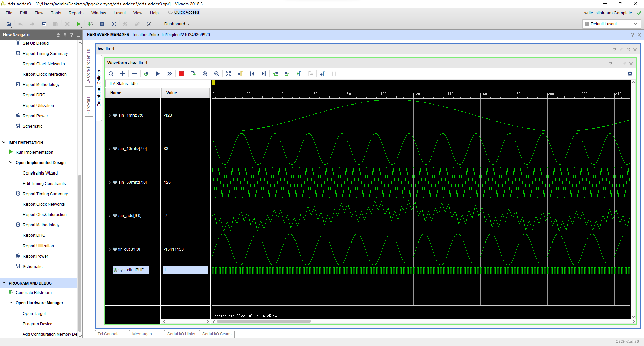Run trigger for this ILA core
This screenshot has height=346, width=644.
coord(158,74)
